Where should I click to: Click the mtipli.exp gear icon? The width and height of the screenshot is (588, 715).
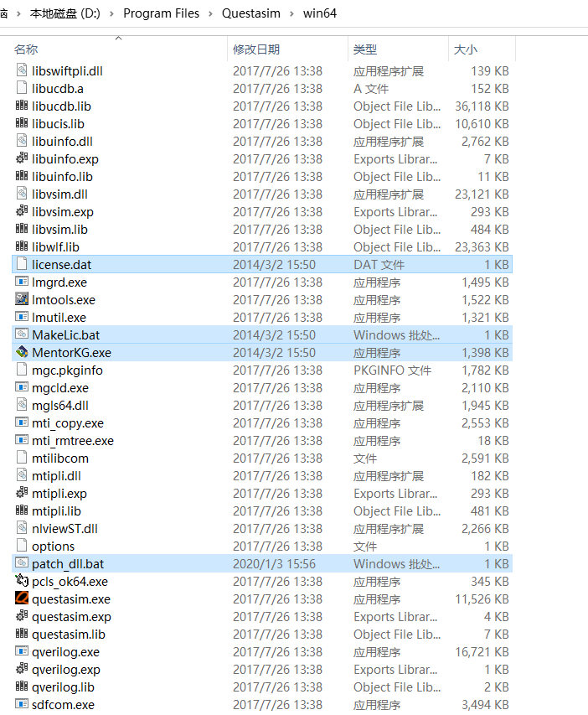click(22, 493)
